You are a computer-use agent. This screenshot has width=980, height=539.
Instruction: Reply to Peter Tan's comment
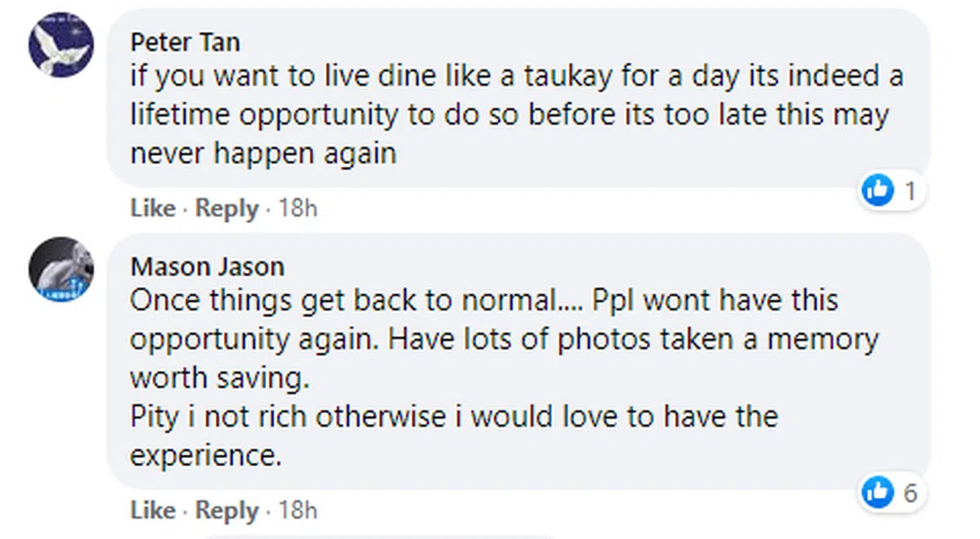227,208
